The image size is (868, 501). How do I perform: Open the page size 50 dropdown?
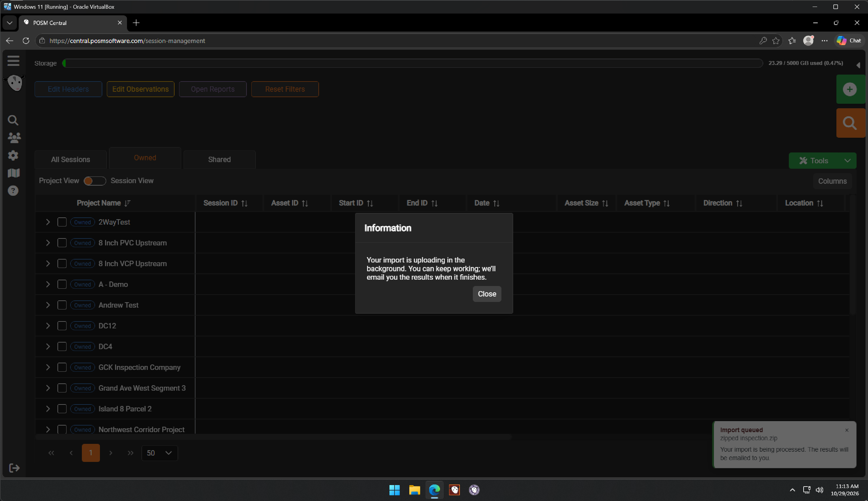pyautogui.click(x=160, y=453)
